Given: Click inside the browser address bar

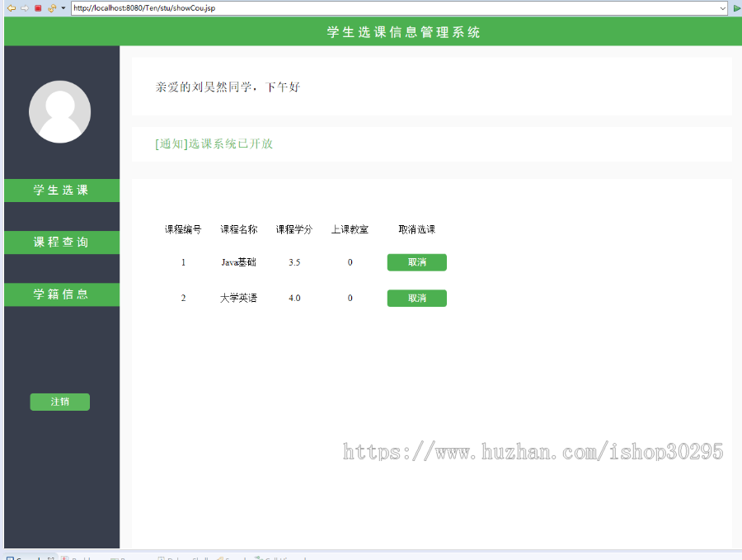Looking at the screenshot, I should pyautogui.click(x=247, y=9).
